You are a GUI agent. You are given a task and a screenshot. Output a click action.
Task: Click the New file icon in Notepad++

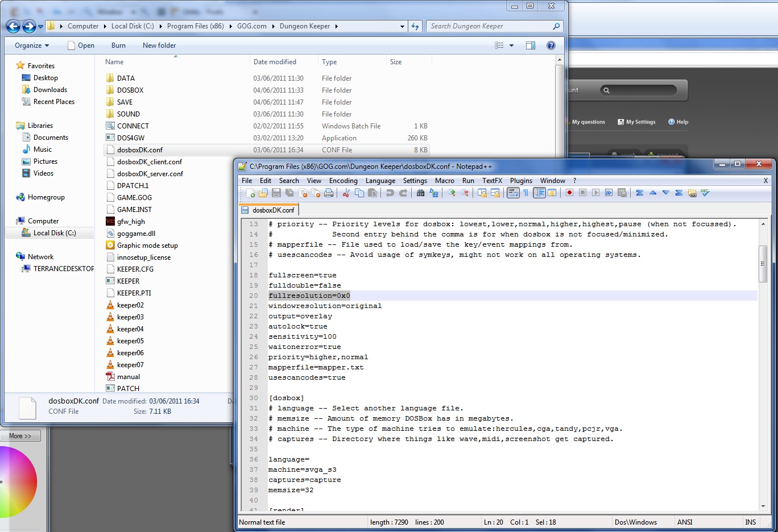[250, 193]
